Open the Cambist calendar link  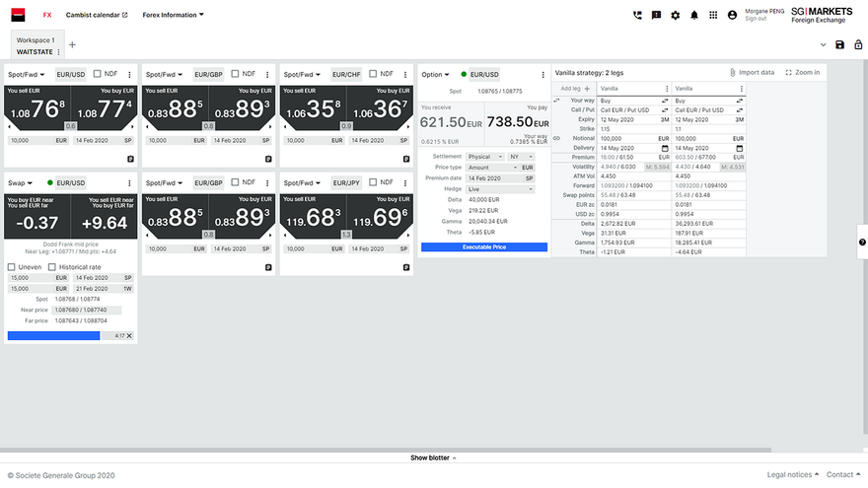[x=97, y=15]
